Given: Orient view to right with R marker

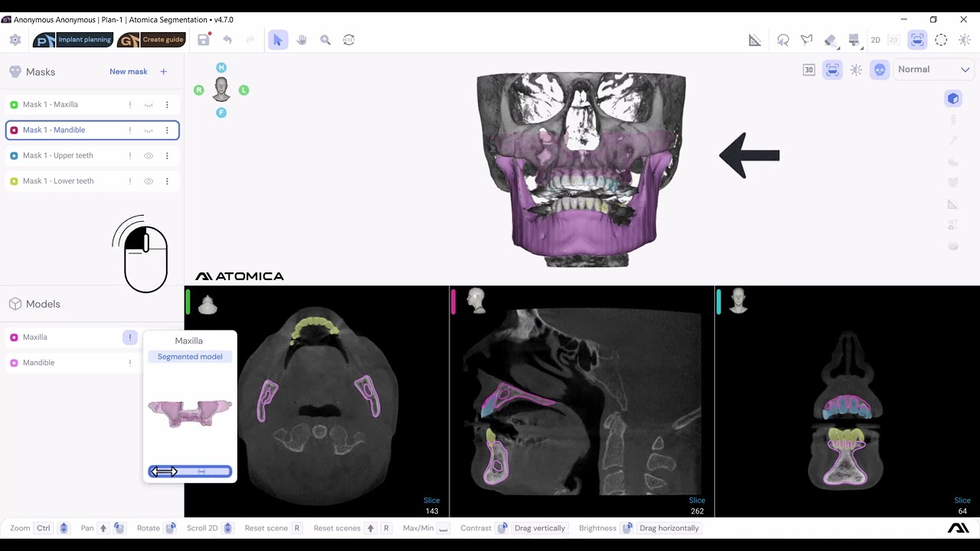Looking at the screenshot, I should point(199,90).
